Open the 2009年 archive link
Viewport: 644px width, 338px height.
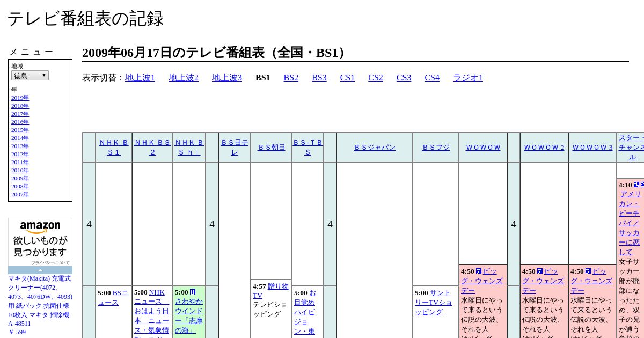(20, 178)
